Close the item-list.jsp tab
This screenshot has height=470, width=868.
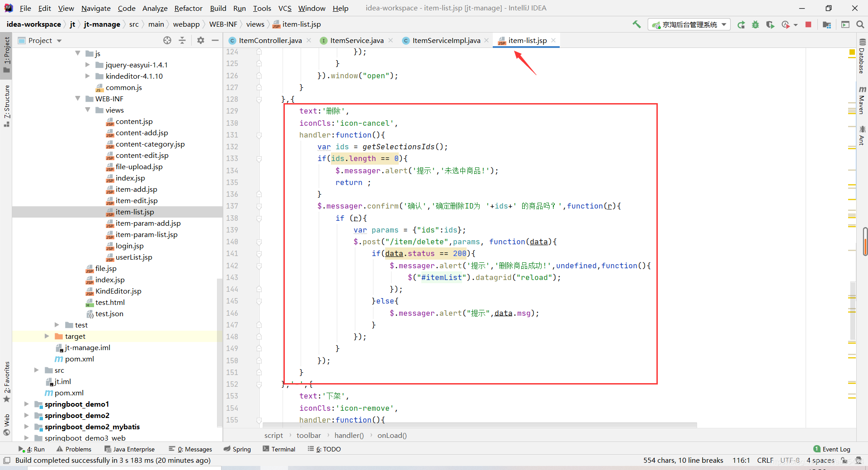pyautogui.click(x=553, y=41)
